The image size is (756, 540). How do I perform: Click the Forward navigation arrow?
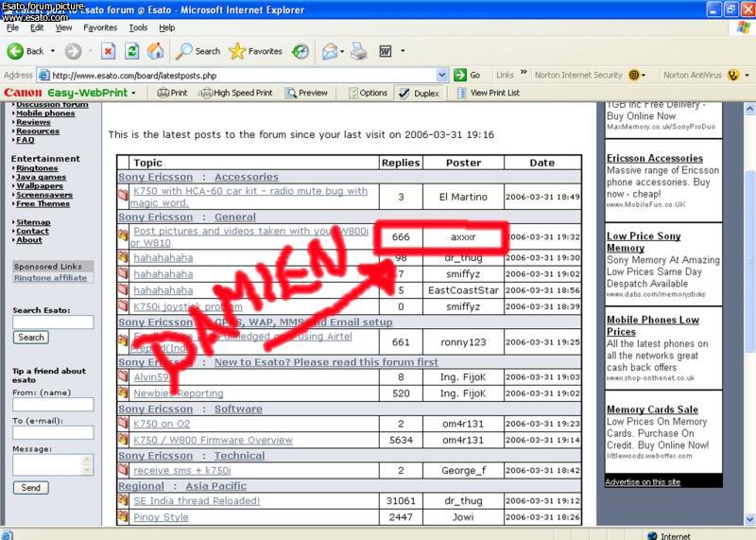74,51
